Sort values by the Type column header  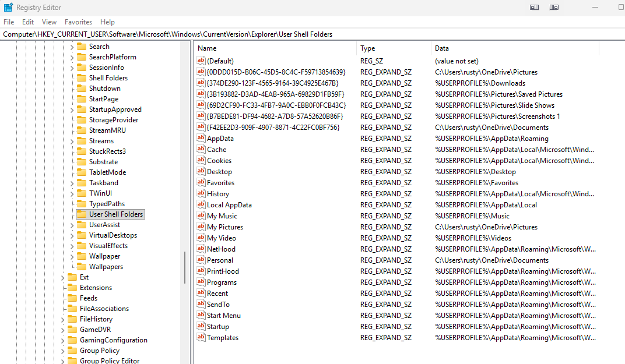click(x=394, y=48)
